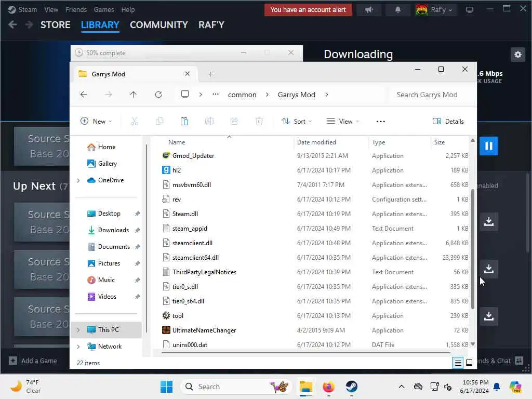Open Steam download settings gear

[x=518, y=54]
